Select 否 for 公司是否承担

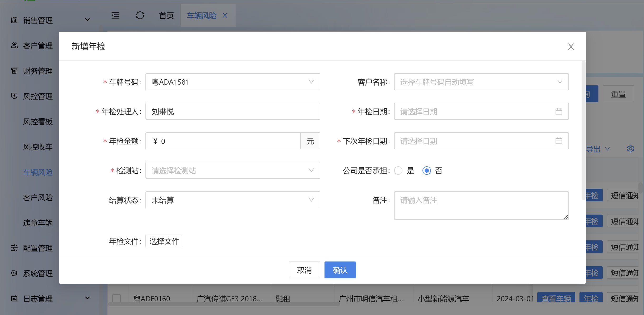click(426, 171)
